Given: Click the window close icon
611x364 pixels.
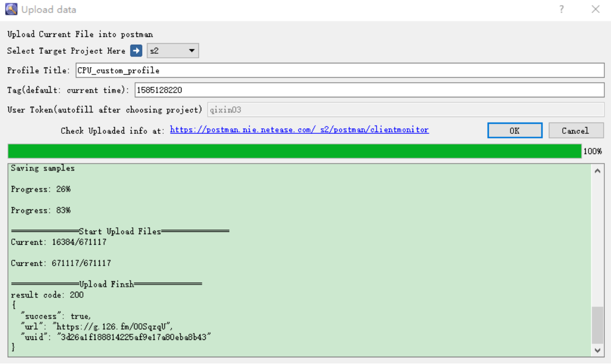Looking at the screenshot, I should (x=596, y=9).
